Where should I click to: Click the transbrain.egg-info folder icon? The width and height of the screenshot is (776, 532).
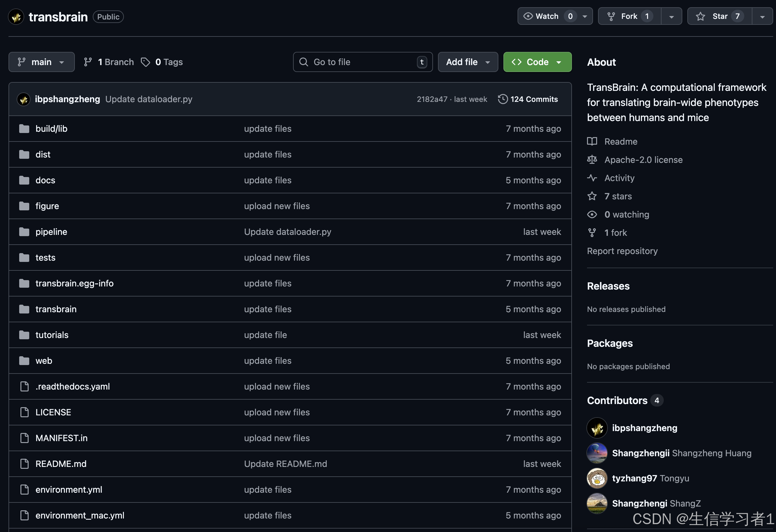pyautogui.click(x=24, y=283)
